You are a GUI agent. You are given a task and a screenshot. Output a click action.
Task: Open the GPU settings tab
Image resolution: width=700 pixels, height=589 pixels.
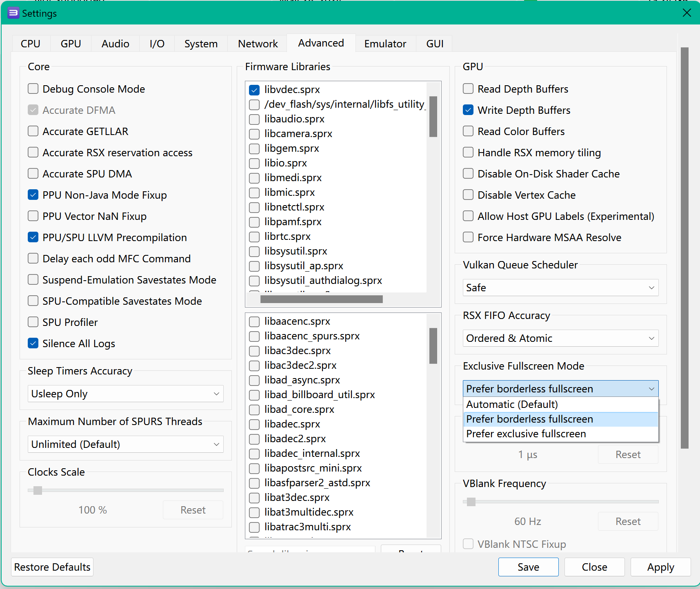tap(71, 44)
